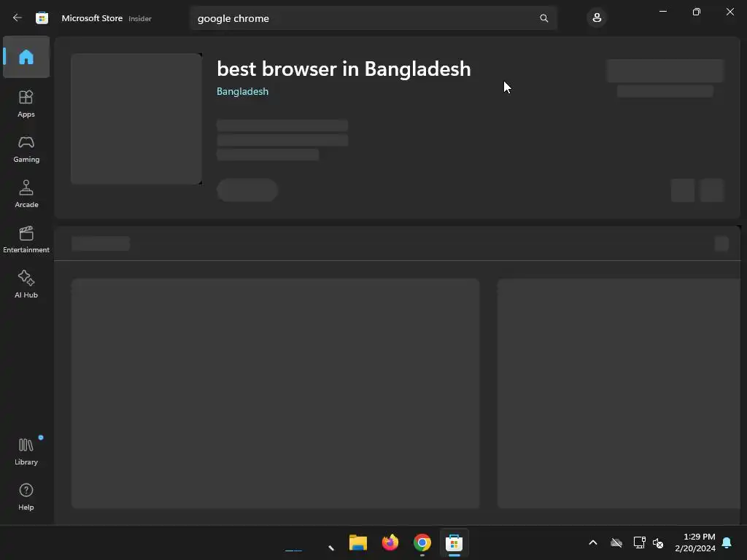Go back using the back arrow

18,18
